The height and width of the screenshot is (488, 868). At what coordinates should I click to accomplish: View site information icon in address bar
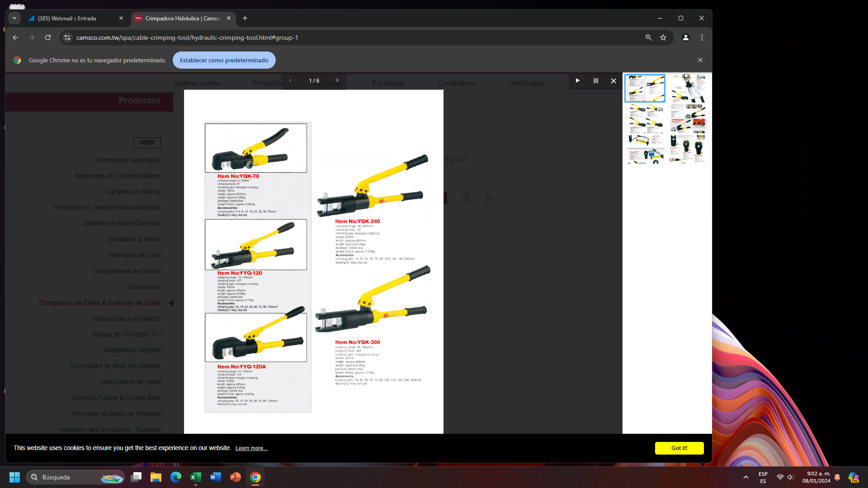pyautogui.click(x=67, y=38)
